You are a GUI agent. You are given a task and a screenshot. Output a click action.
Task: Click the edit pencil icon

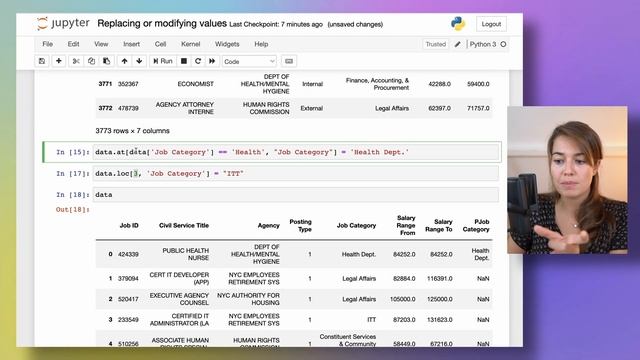458,44
